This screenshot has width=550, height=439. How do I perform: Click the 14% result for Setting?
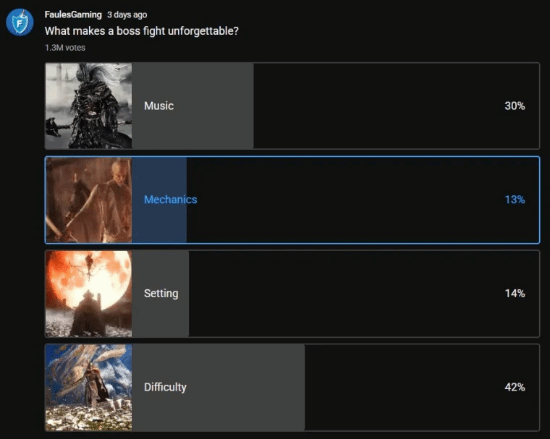[515, 293]
